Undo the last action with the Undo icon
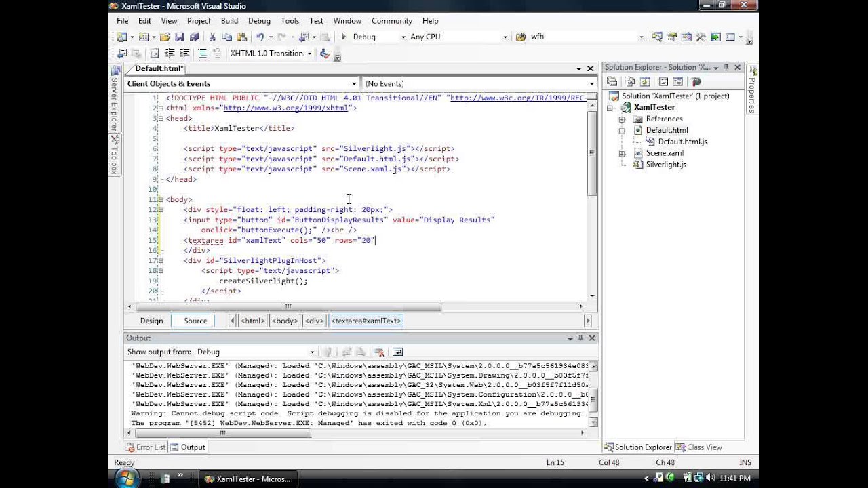 [260, 37]
